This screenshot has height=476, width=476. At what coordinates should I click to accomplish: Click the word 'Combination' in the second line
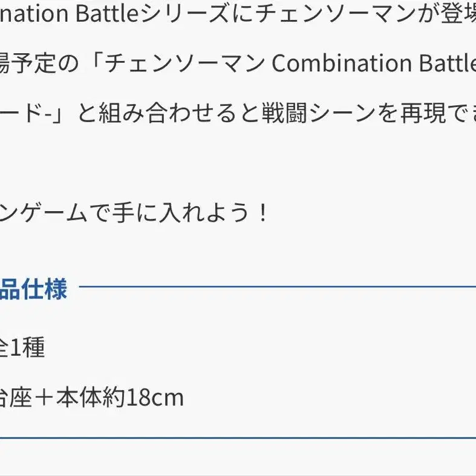coord(342,64)
